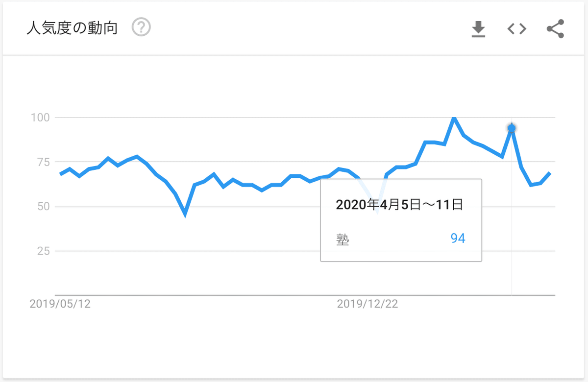588x382 pixels.
Task: Click the rightmost end of the trend line
Action: [x=550, y=174]
